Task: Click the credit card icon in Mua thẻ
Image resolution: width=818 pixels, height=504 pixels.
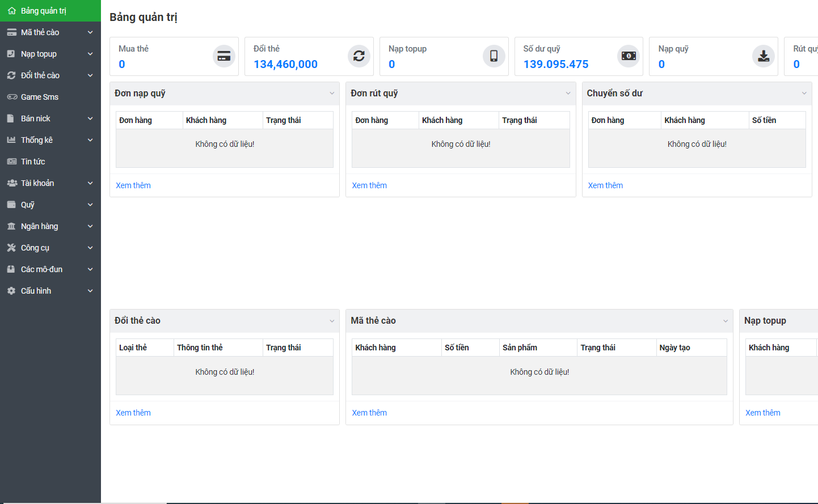Action: point(224,56)
